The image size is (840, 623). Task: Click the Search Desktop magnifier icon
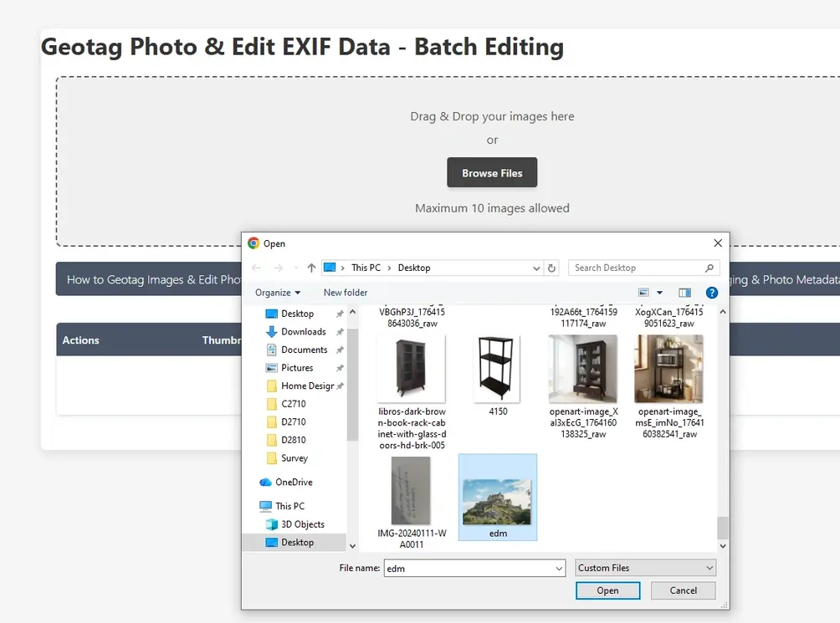coord(708,267)
